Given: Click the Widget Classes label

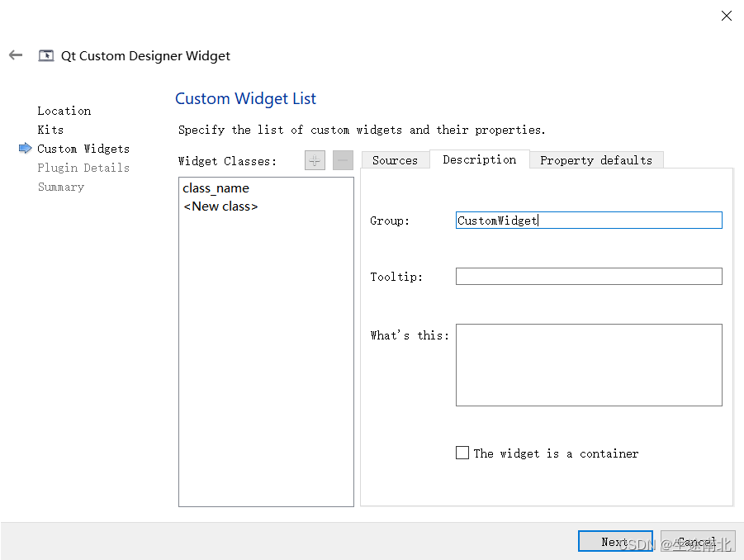Looking at the screenshot, I should pos(227,161).
